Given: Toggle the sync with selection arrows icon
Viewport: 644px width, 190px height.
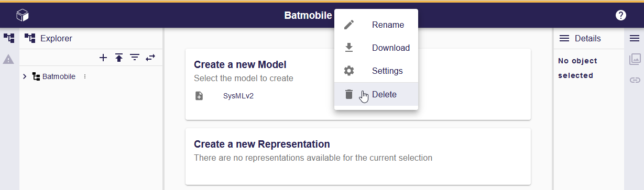Looking at the screenshot, I should click(150, 58).
